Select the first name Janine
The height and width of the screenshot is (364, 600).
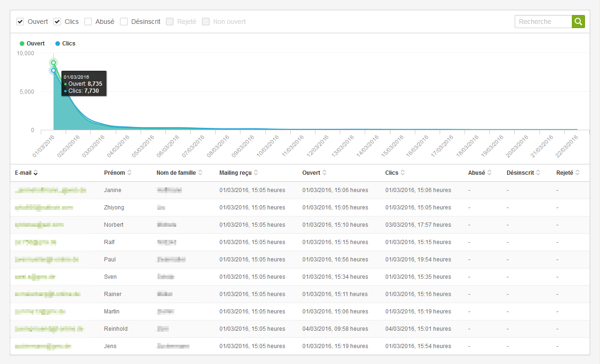point(112,190)
